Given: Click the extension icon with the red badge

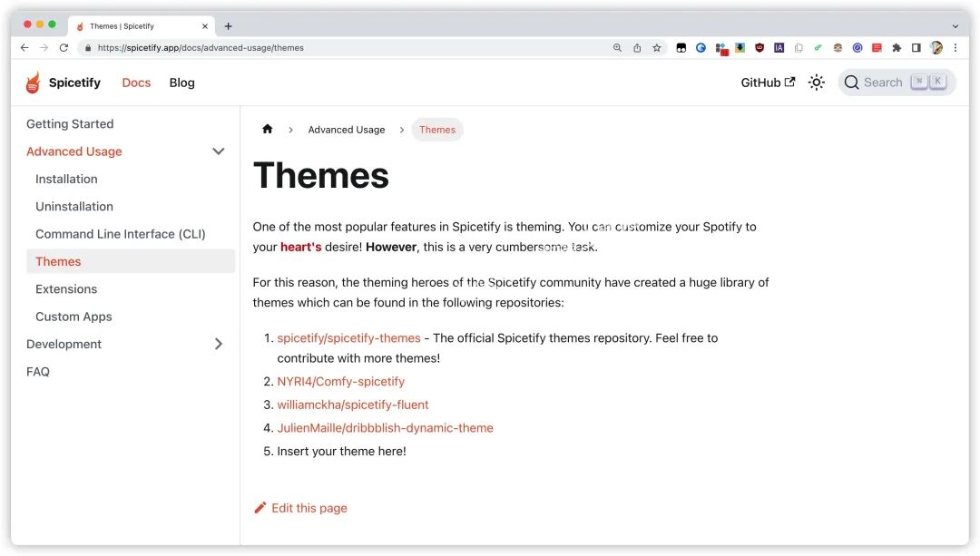Looking at the screenshot, I should pyautogui.click(x=722, y=49).
